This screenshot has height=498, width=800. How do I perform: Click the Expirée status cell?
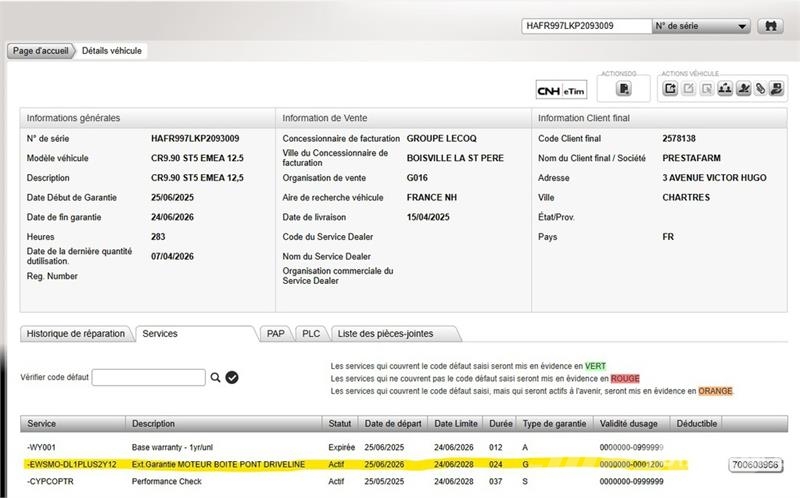(341, 447)
